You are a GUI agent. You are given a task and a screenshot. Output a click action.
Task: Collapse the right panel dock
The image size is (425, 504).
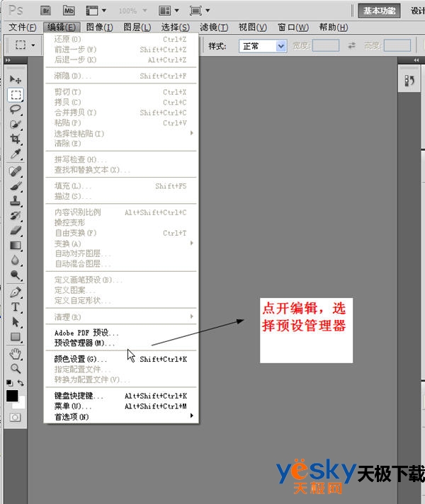416,60
